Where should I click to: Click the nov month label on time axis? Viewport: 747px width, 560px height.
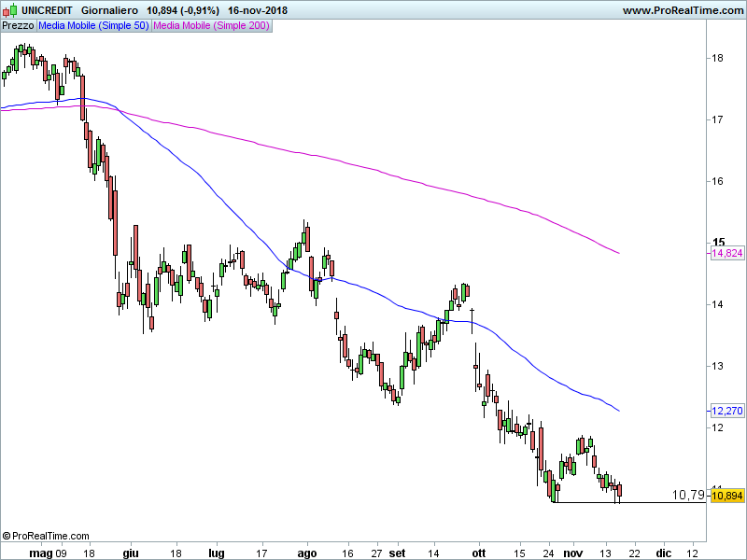[x=572, y=553]
